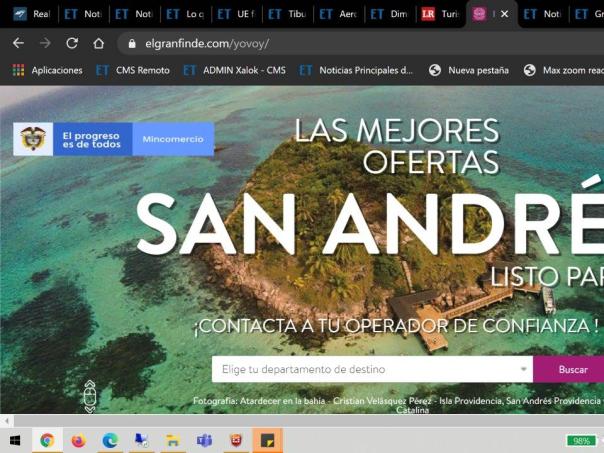Viewport: 604px width, 453px height.
Task: Open Firefox from the taskbar
Action: tap(78, 440)
